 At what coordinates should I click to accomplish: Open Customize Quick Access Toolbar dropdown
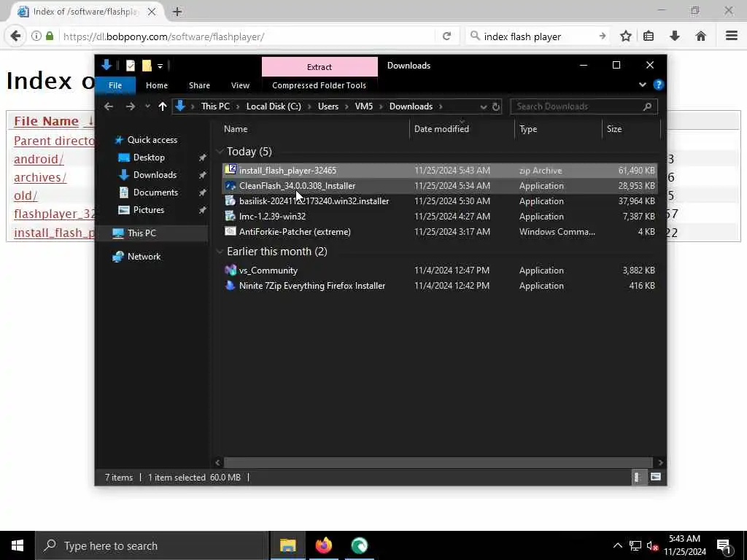pos(160,66)
